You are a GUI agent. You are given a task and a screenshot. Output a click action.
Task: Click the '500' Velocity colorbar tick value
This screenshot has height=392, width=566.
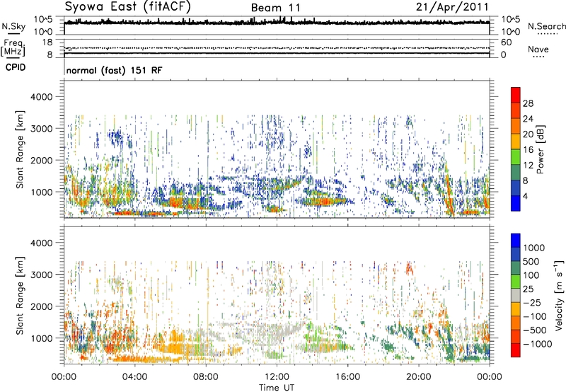(531, 261)
